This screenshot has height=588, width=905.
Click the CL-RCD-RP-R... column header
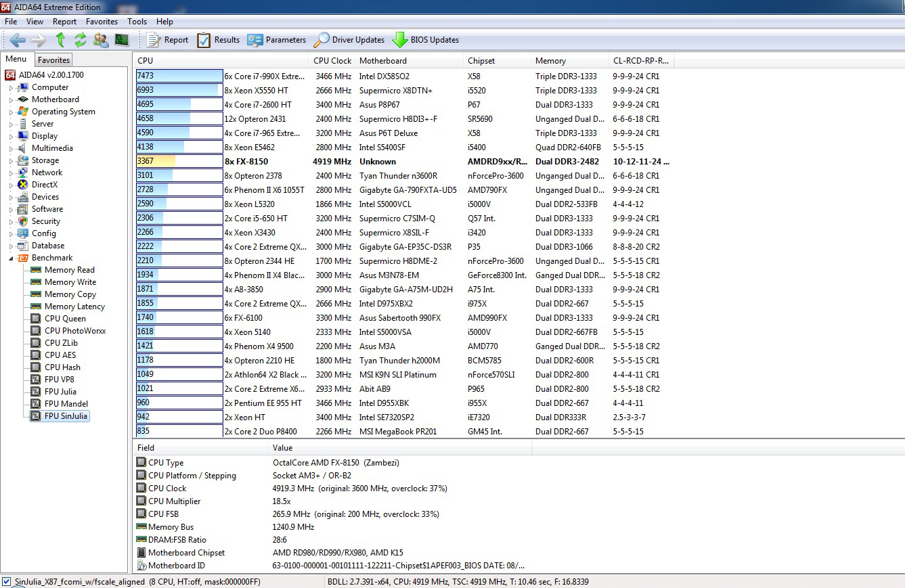(x=642, y=61)
